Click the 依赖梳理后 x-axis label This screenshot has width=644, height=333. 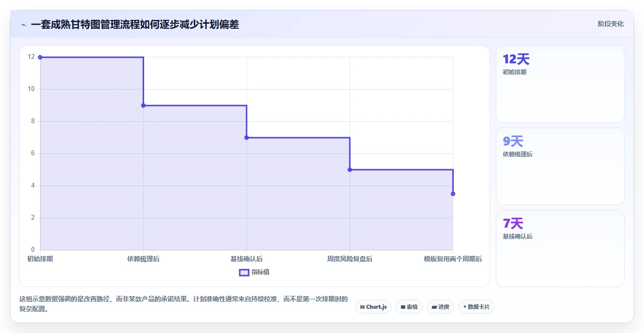[143, 259]
